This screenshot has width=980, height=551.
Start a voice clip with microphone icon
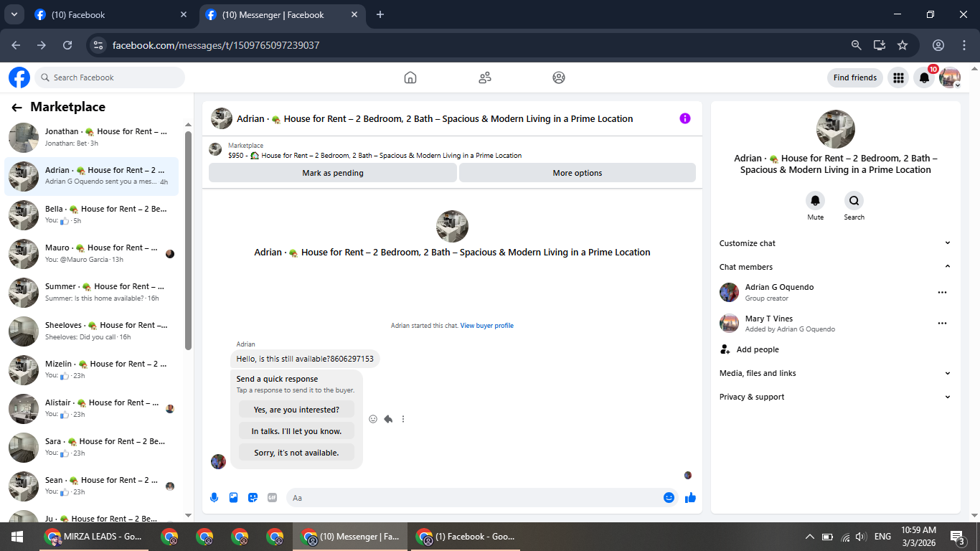[x=214, y=497]
